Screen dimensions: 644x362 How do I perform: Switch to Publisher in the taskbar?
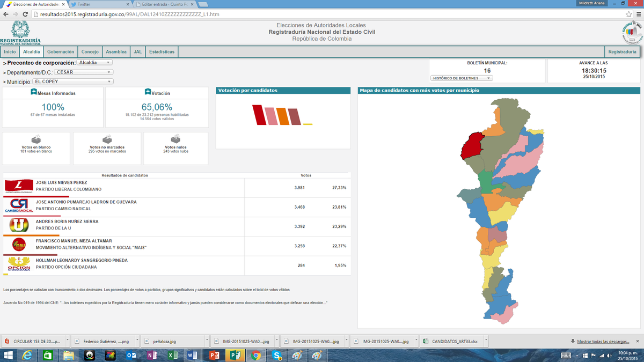(x=235, y=356)
